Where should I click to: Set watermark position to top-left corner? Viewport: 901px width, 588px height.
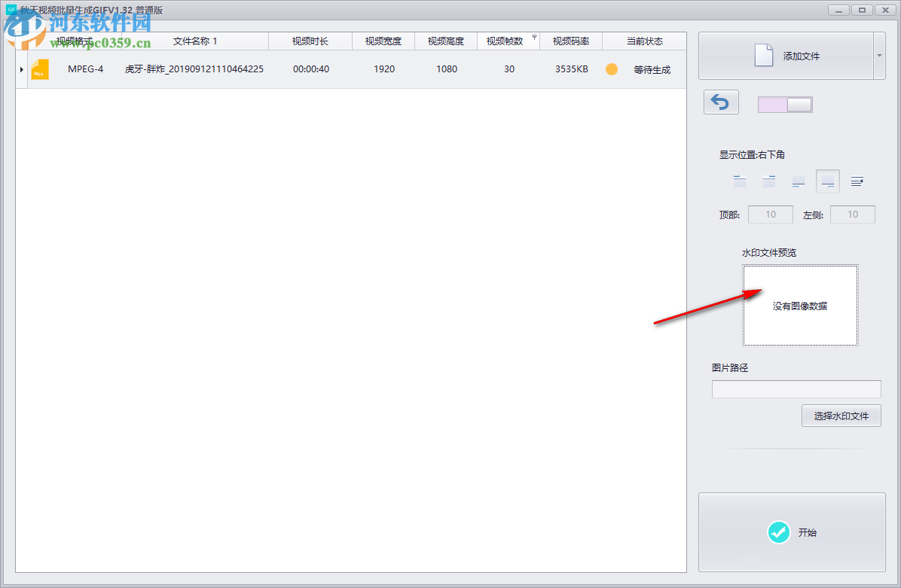[x=740, y=181]
